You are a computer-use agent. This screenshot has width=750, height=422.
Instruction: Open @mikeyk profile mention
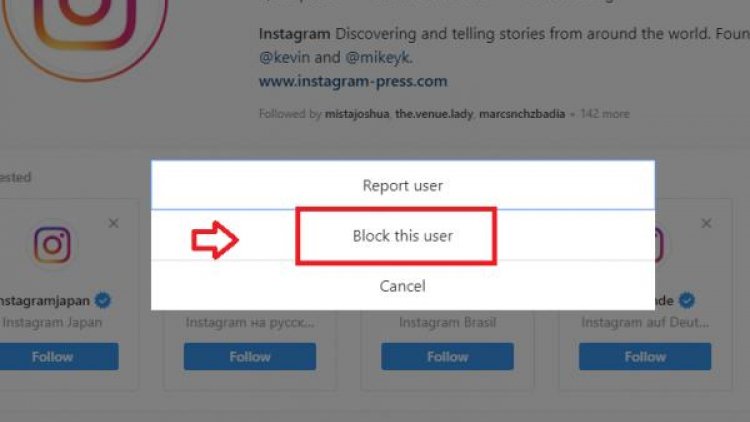[x=378, y=57]
